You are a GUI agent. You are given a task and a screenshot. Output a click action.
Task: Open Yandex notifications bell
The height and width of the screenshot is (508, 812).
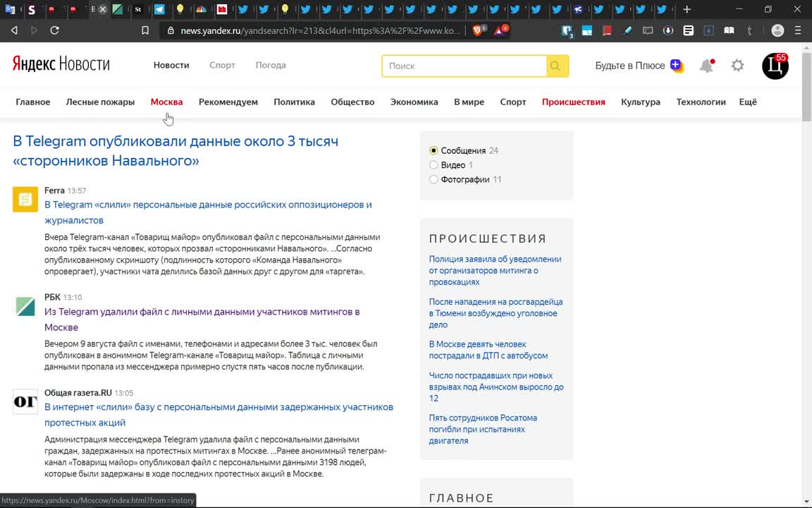pyautogui.click(x=706, y=66)
